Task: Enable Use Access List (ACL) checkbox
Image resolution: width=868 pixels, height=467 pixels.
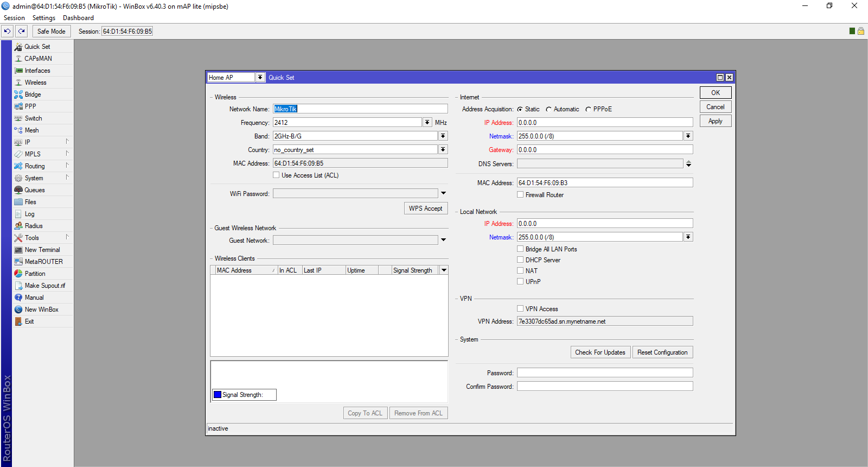Action: 276,175
